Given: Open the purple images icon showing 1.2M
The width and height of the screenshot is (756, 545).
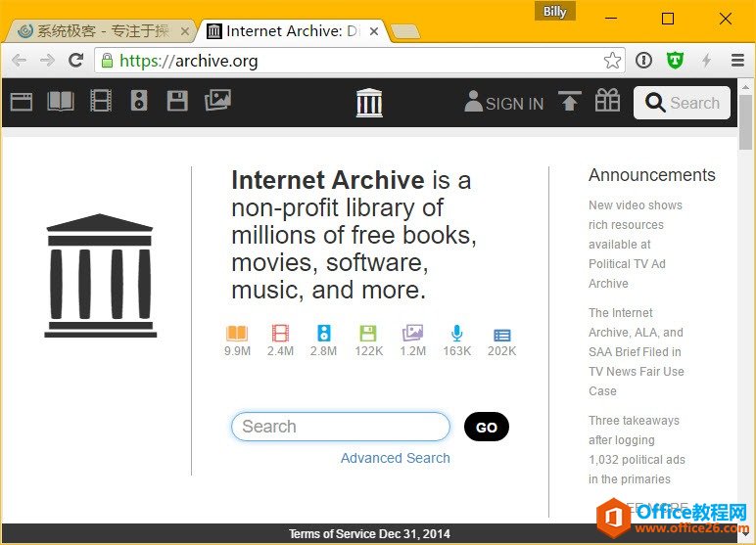Looking at the screenshot, I should coord(412,333).
